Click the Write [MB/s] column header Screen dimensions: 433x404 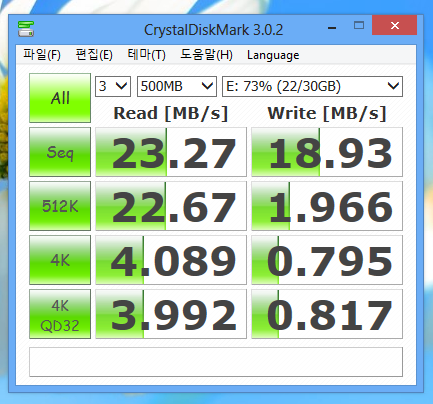(327, 113)
